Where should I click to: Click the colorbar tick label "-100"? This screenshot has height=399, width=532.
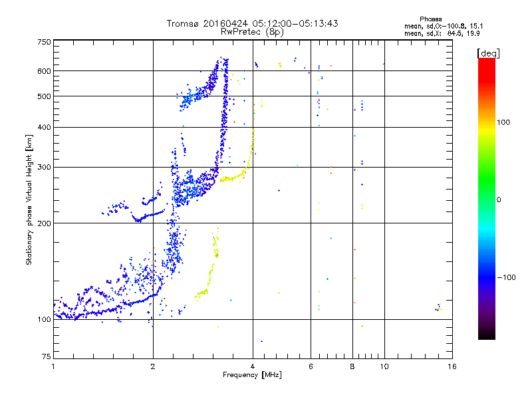click(x=506, y=277)
